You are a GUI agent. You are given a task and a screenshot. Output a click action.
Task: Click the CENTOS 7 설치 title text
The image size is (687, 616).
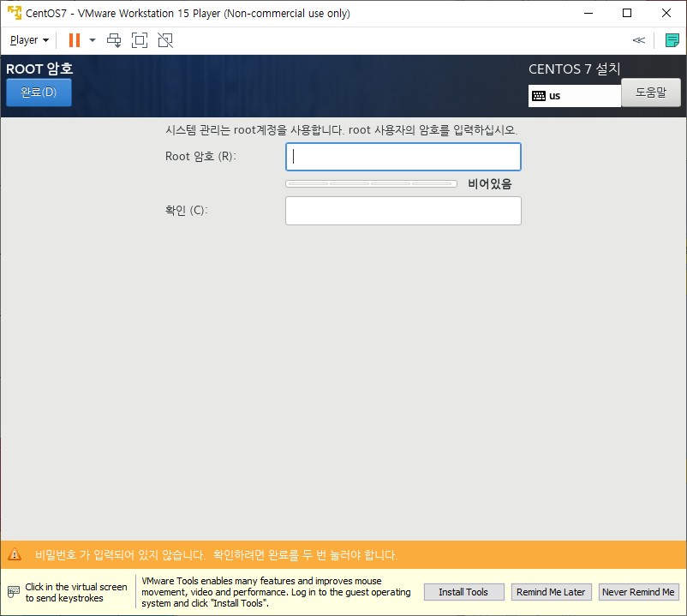coord(575,69)
